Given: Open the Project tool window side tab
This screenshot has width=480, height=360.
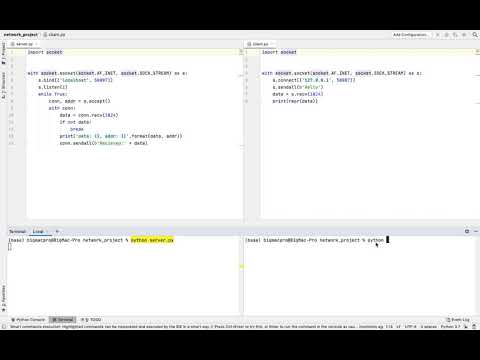Looking at the screenshot, I should point(4,53).
